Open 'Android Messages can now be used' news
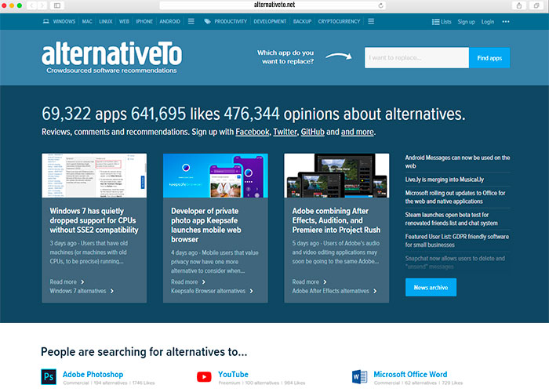This screenshot has width=549, height=392. [x=457, y=162]
